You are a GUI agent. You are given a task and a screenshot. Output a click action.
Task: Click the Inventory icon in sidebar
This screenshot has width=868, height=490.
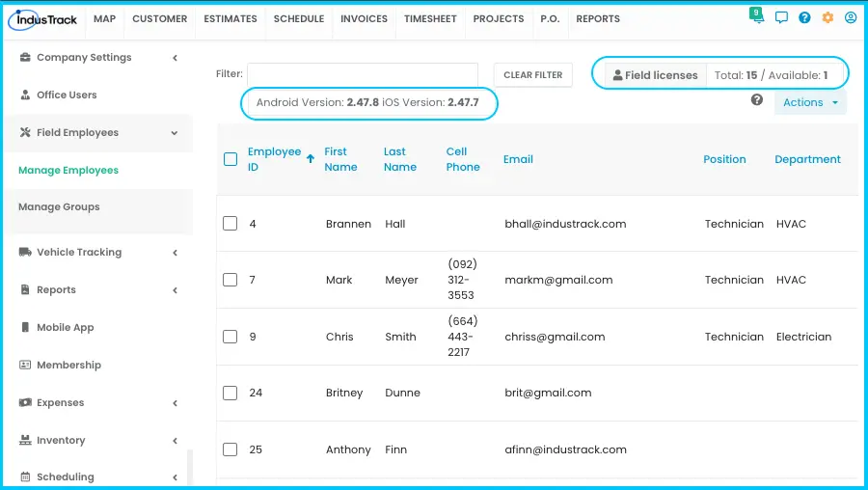click(x=25, y=440)
